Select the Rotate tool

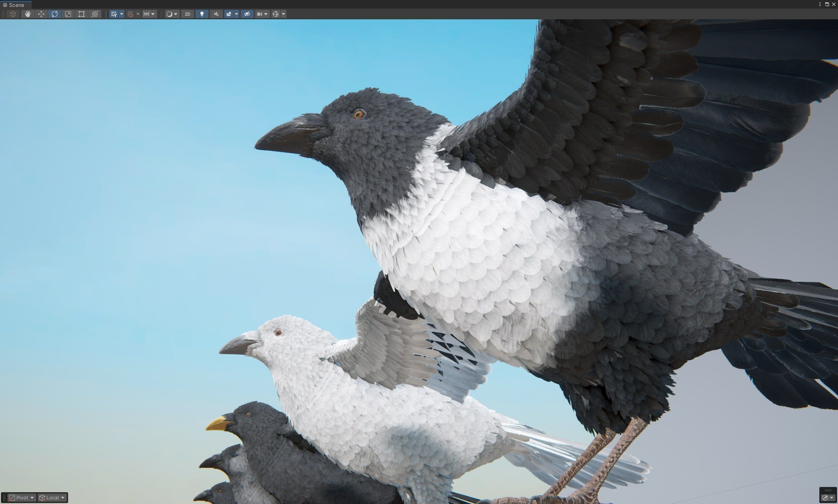[x=54, y=14]
